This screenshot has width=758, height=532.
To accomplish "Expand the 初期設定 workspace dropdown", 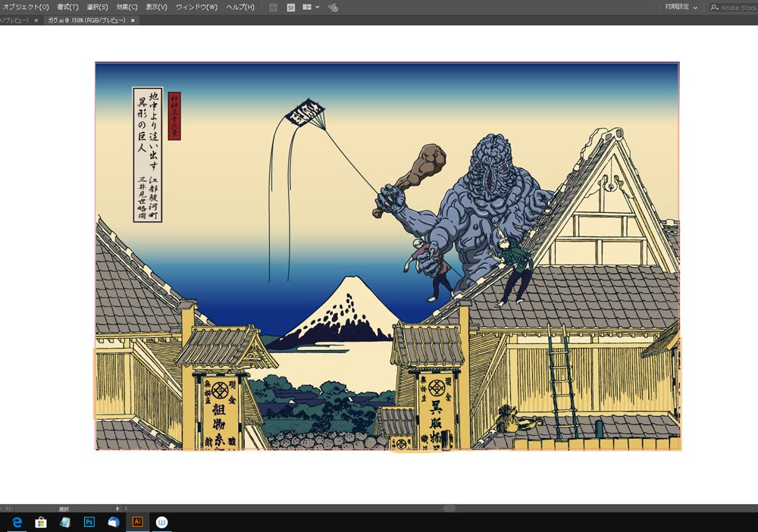I will click(681, 8).
